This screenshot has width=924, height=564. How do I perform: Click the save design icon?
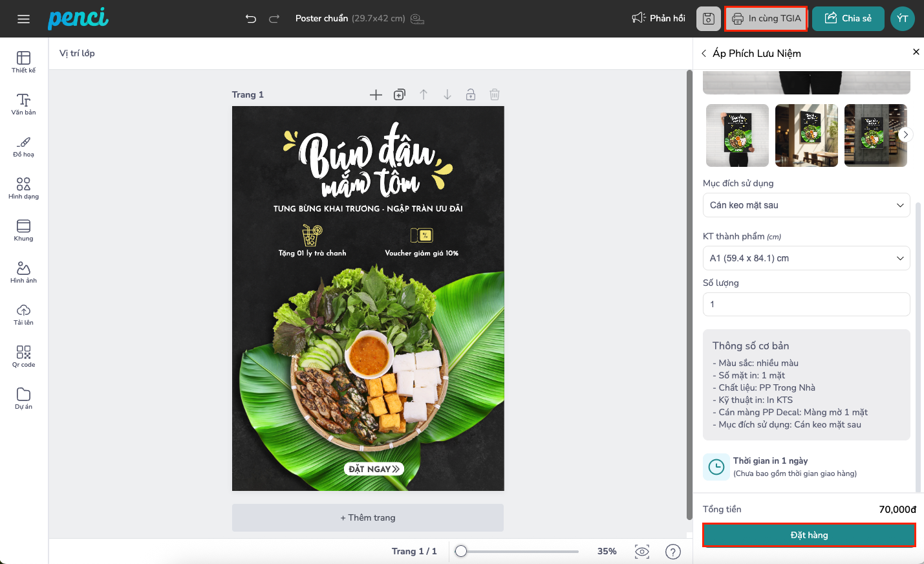(x=708, y=19)
